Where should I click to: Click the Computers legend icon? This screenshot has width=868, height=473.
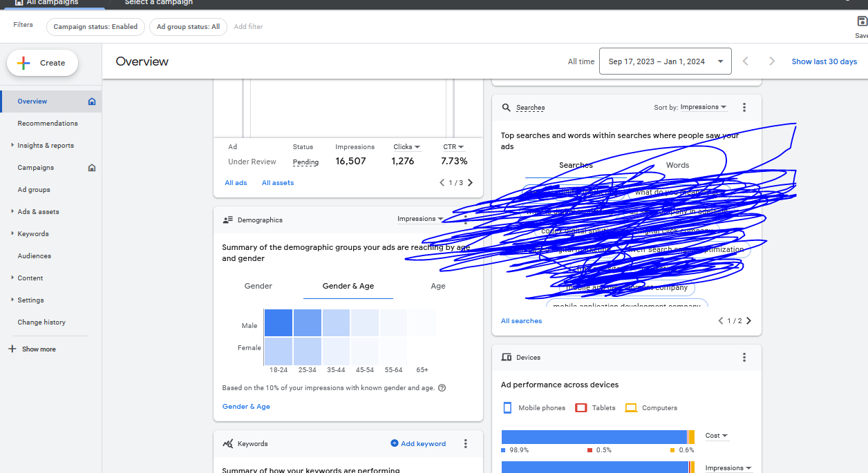tap(631, 408)
